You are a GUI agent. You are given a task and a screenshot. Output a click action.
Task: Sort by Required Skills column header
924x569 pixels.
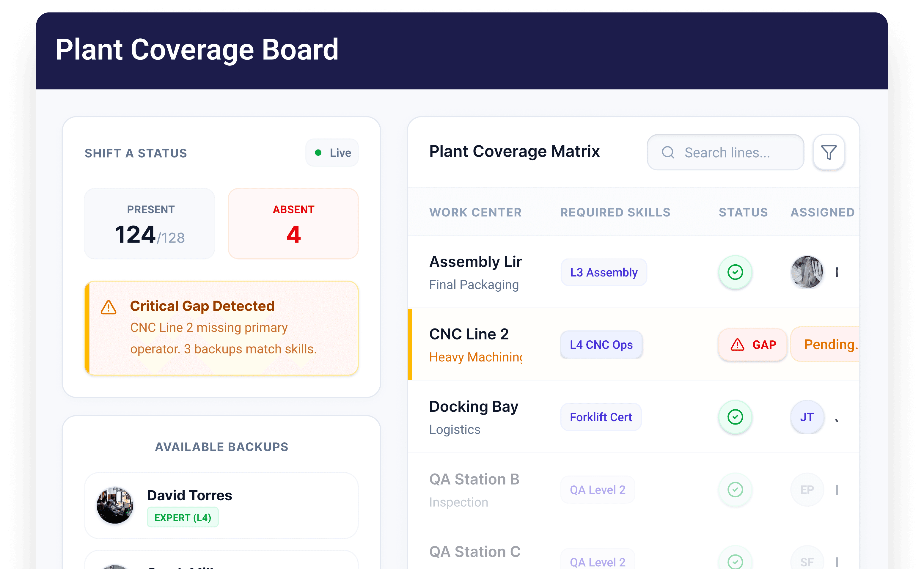point(615,212)
